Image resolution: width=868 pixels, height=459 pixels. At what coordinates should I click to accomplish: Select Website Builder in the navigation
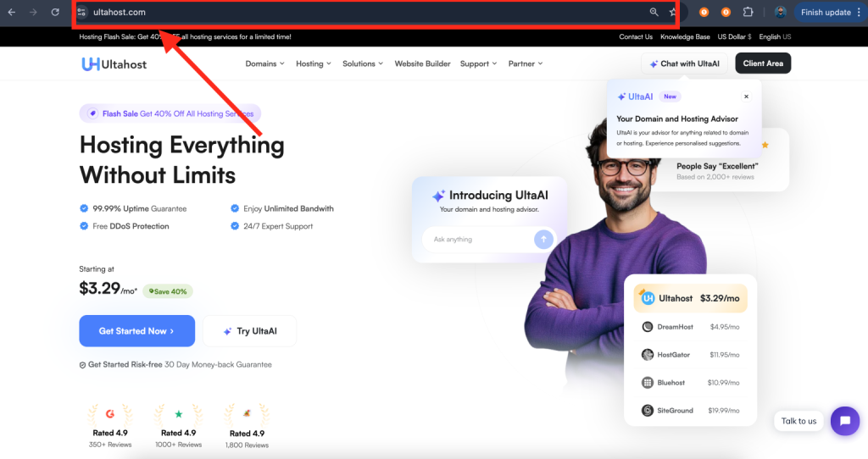pos(422,64)
